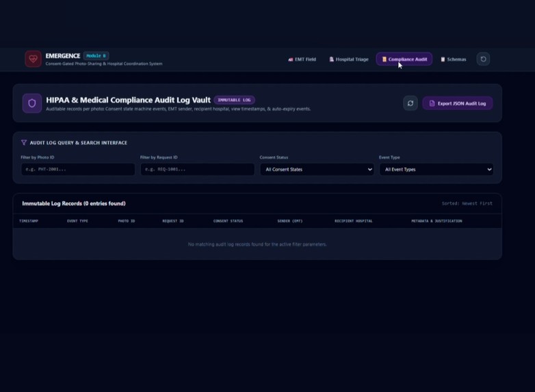
Task: Switch to the EMT Field tab
Action: pos(302,60)
